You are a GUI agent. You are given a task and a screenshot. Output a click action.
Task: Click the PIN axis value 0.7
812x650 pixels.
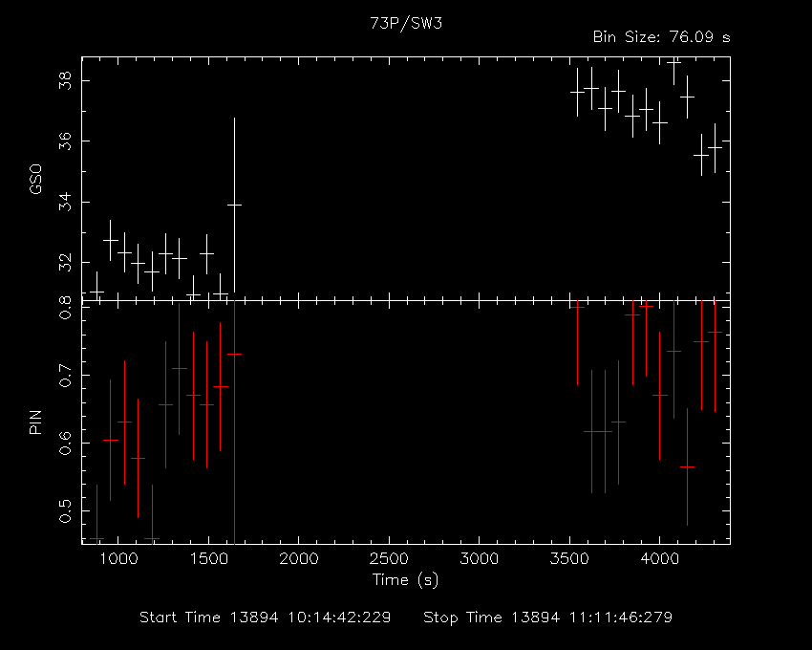coord(65,376)
